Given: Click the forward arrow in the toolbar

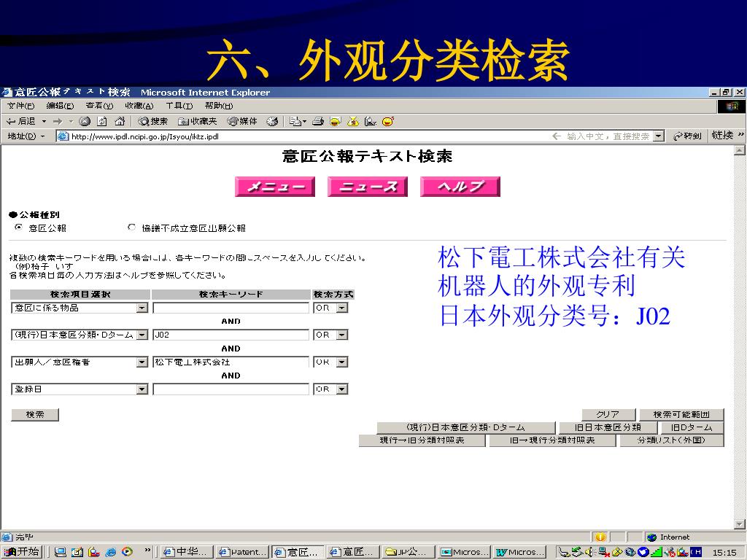Looking at the screenshot, I should [x=58, y=122].
